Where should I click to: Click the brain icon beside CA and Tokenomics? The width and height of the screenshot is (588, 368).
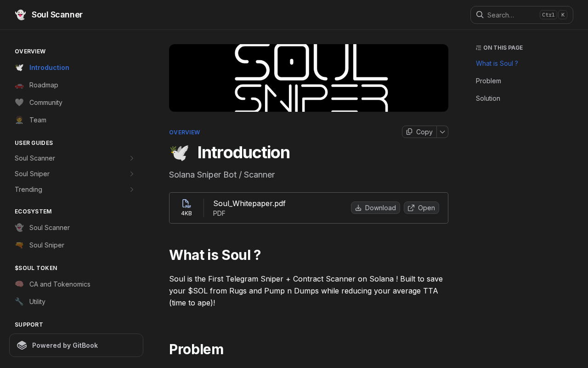tap(19, 284)
